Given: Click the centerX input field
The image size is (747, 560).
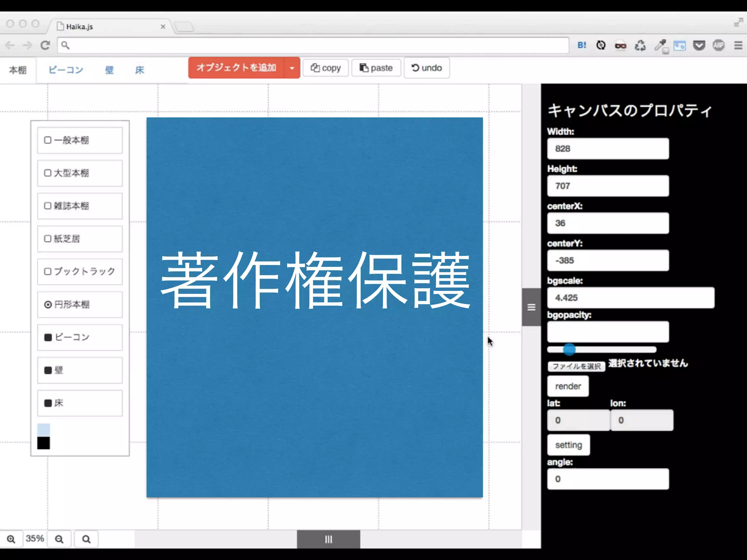Looking at the screenshot, I should 608,223.
